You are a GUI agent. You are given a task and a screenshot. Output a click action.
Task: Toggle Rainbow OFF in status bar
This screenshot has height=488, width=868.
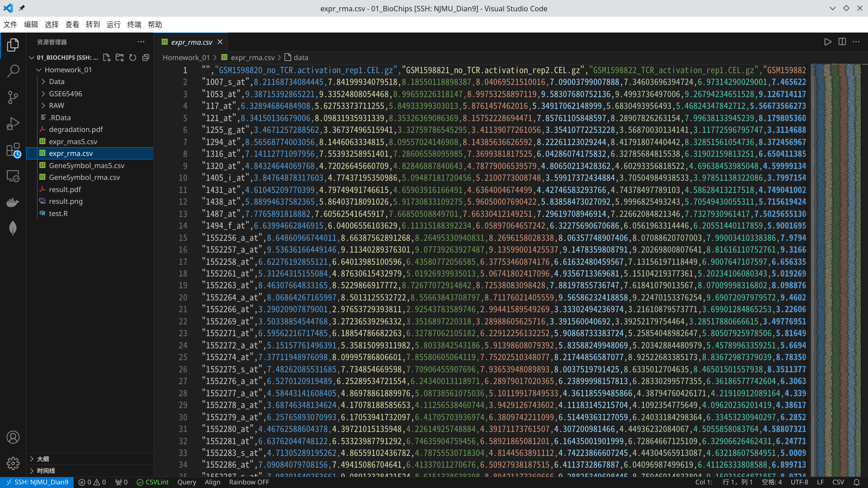pos(249,482)
